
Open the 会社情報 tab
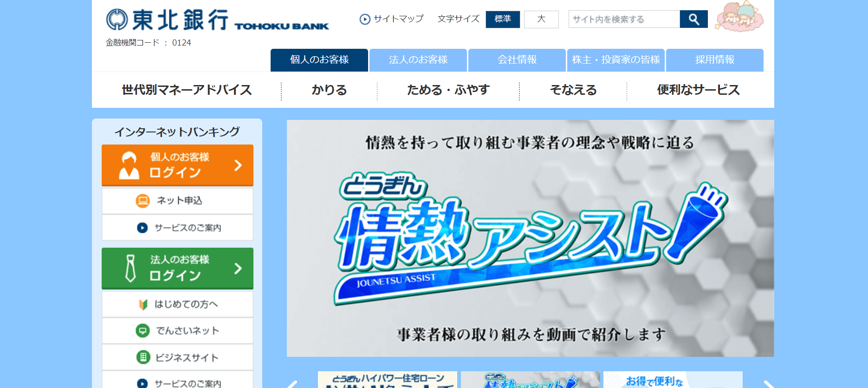[x=517, y=60]
